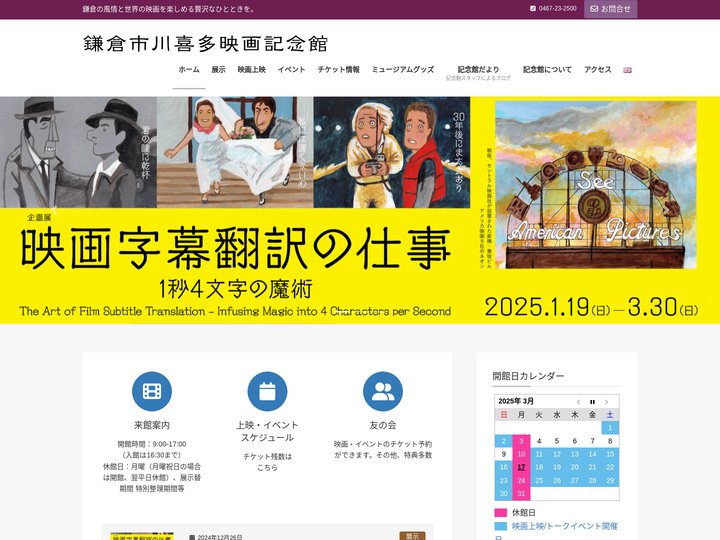The image size is (720, 540).
Task: Open the 記念館について menu item
Action: click(x=547, y=70)
